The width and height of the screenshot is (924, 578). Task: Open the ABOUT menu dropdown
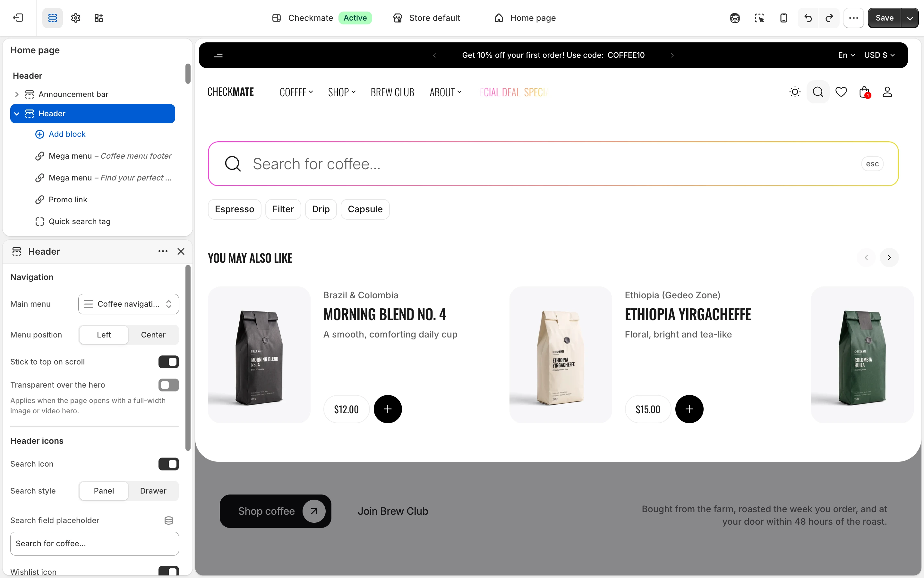(x=446, y=92)
